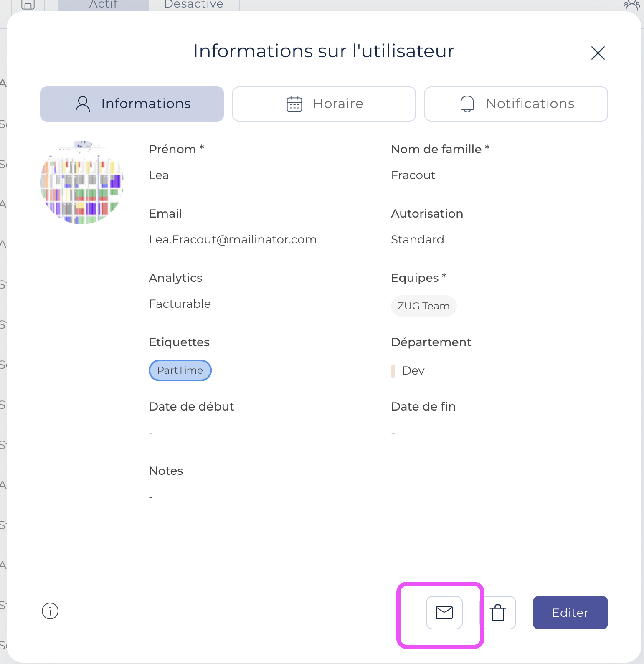Image resolution: width=644 pixels, height=664 pixels.
Task: Switch to the Désactivé filter tab
Action: click(194, 5)
